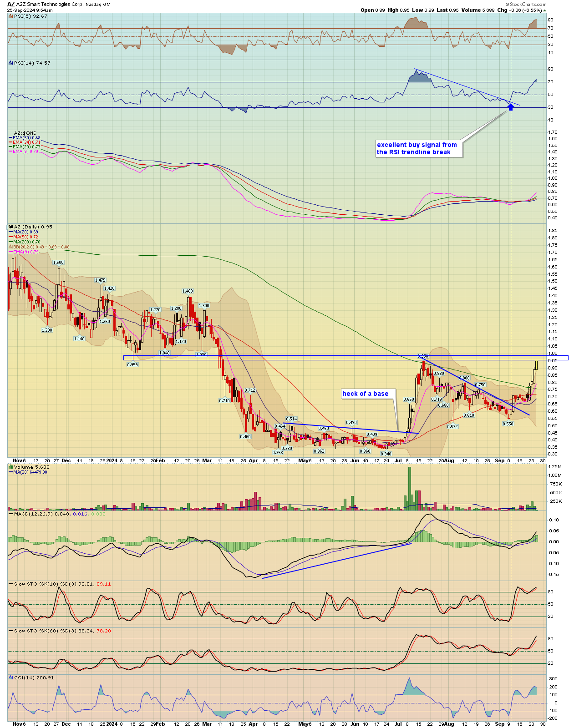Click the Chg +0.06 (+6.55%) value

pos(519,10)
